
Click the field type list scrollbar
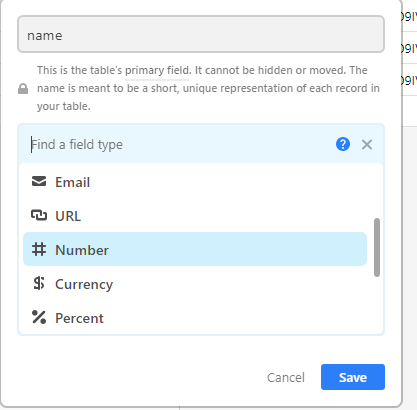click(377, 247)
